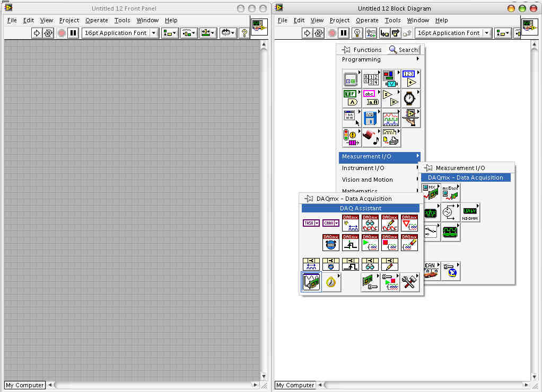Open Distribute Objects dropdown in Front Panel
Screen dimensions: 542x392
(189, 33)
